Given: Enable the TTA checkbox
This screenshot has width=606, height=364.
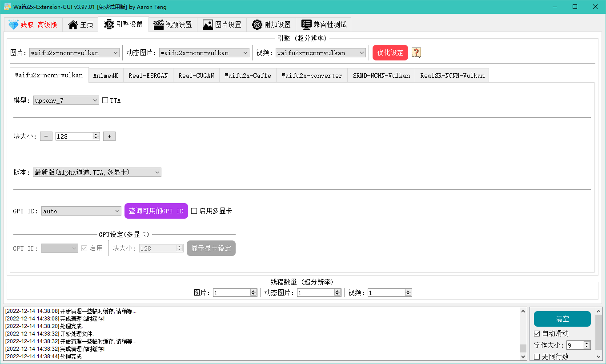Looking at the screenshot, I should click(105, 100).
